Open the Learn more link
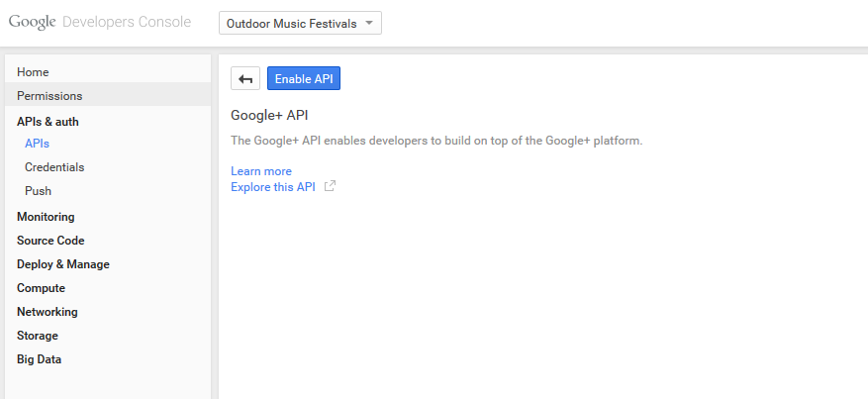The height and width of the screenshot is (399, 868). (261, 171)
